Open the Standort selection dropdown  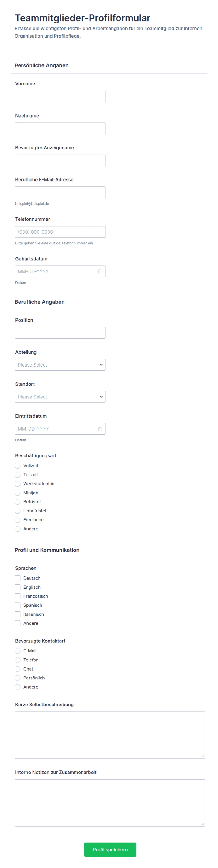[x=60, y=397]
